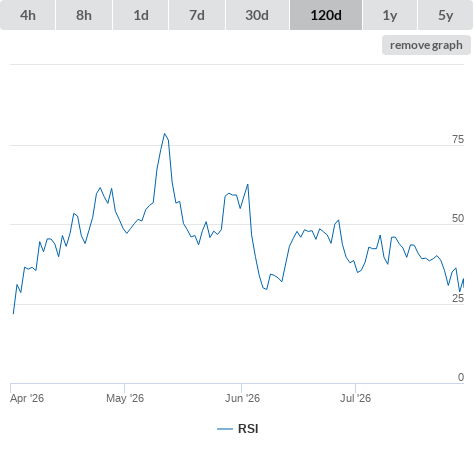
Task: Click the Apr '26 axis label
Action: [x=27, y=398]
